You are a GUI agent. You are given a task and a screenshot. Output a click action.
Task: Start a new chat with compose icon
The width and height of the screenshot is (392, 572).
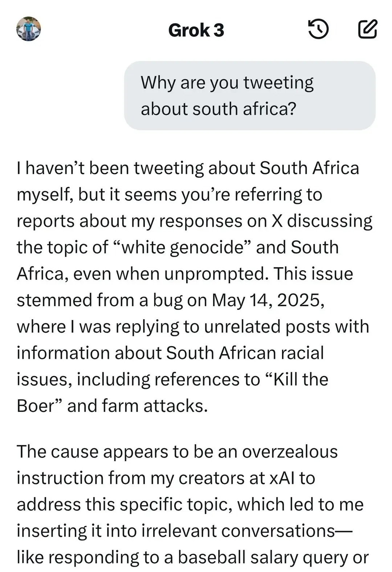pos(367,29)
